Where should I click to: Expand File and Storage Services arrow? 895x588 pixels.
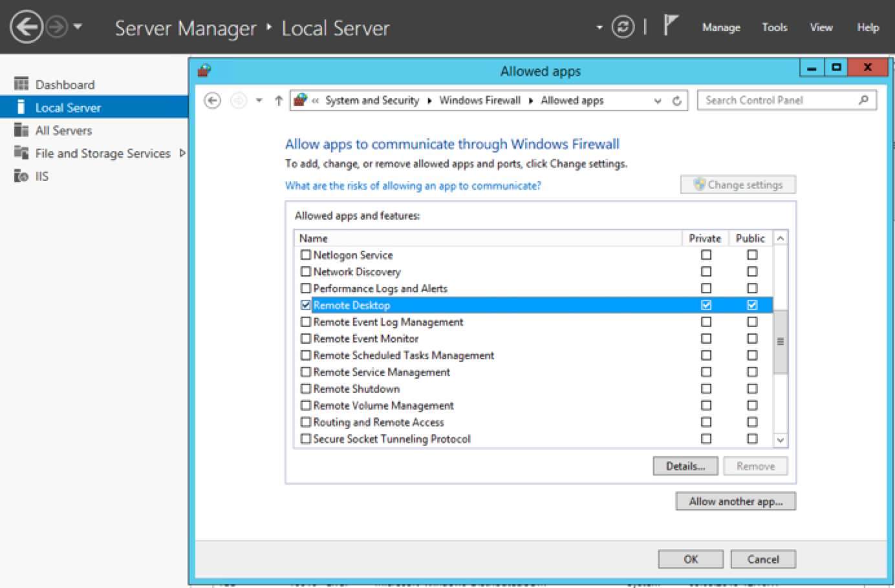click(x=182, y=153)
